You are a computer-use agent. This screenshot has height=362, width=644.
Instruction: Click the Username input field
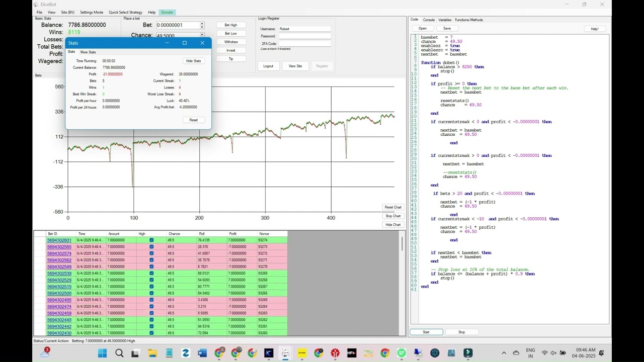pos(305,29)
